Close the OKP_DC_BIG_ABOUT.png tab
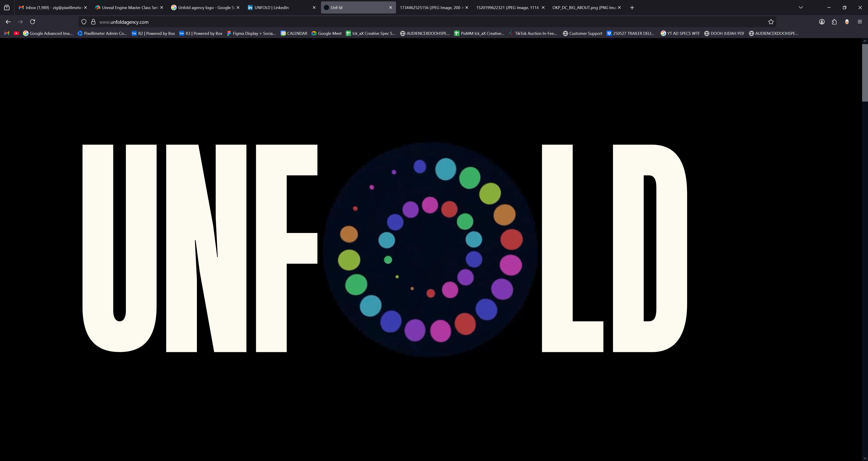Screen dimensions: 868x461 click(619, 7)
